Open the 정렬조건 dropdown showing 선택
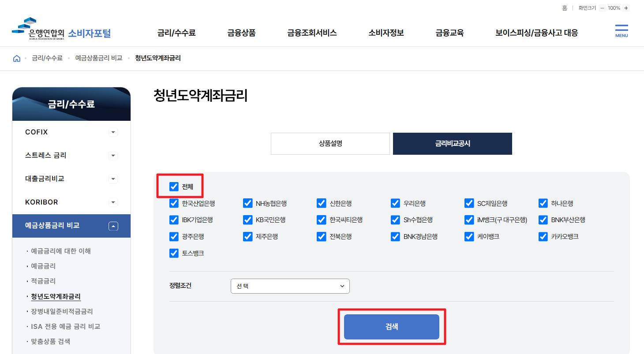 tap(290, 286)
